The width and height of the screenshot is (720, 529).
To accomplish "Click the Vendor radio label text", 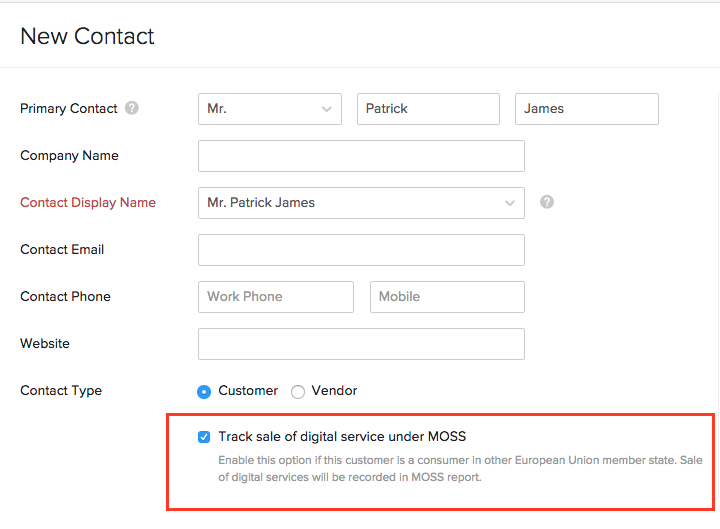I will click(x=334, y=391).
